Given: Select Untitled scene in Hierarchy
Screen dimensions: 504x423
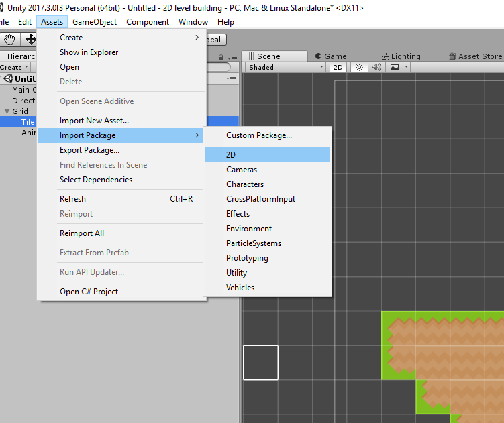Looking at the screenshot, I should click(x=19, y=78).
